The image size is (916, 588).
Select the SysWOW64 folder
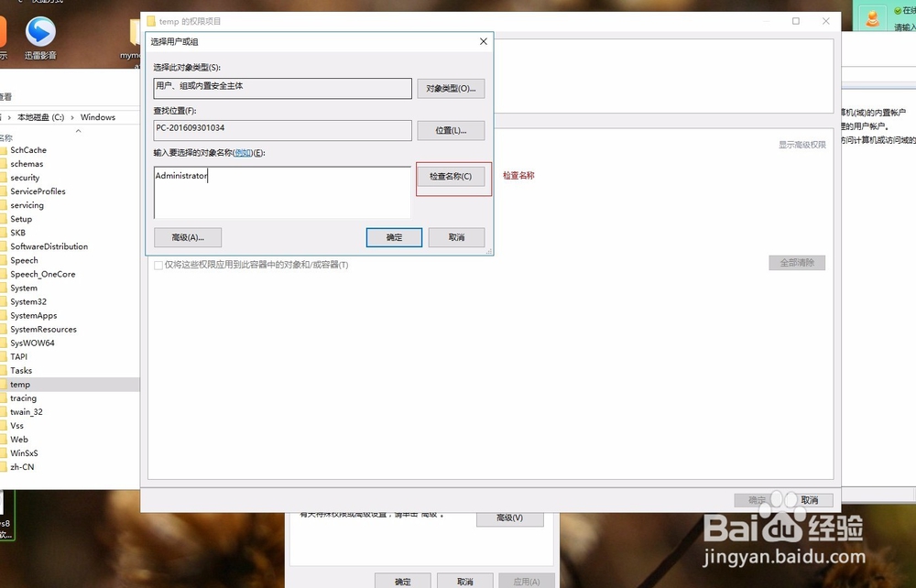tap(32, 343)
